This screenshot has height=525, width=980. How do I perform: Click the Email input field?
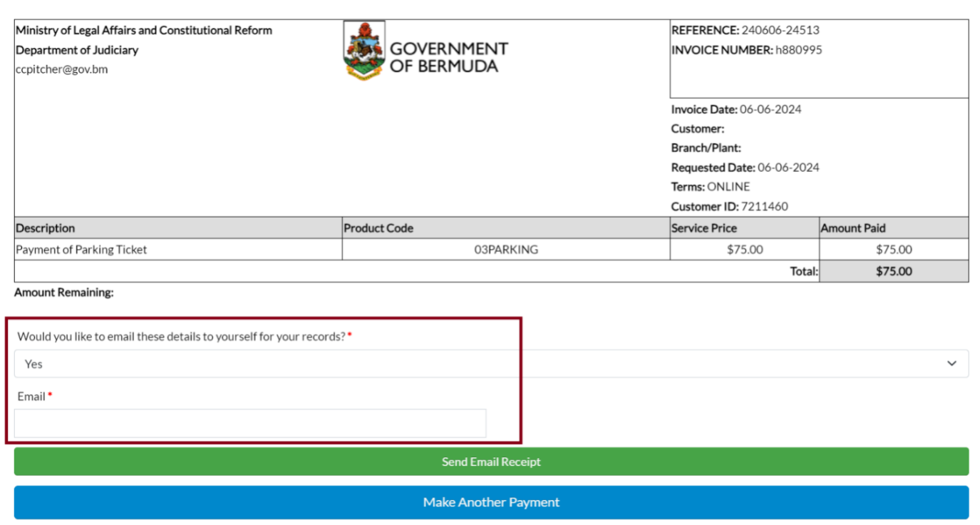250,423
